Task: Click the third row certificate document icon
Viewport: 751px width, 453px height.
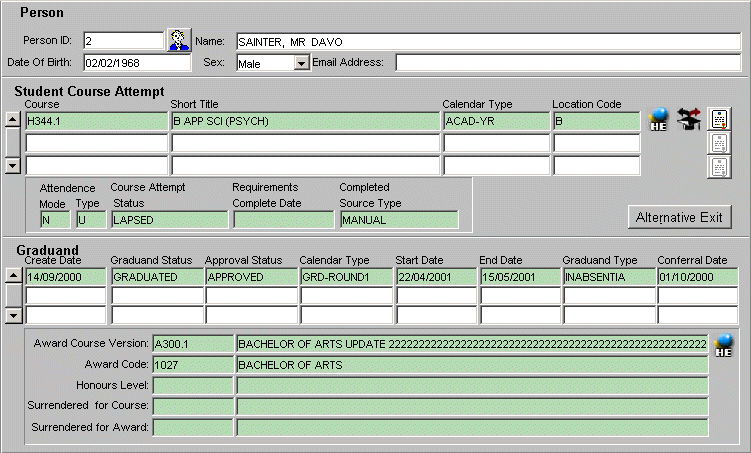Action: coord(719,166)
